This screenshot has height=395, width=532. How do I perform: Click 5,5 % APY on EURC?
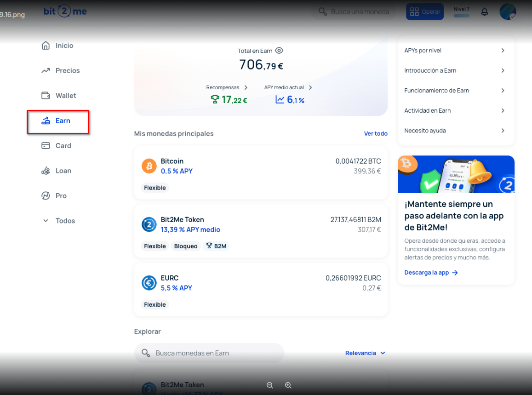point(176,288)
